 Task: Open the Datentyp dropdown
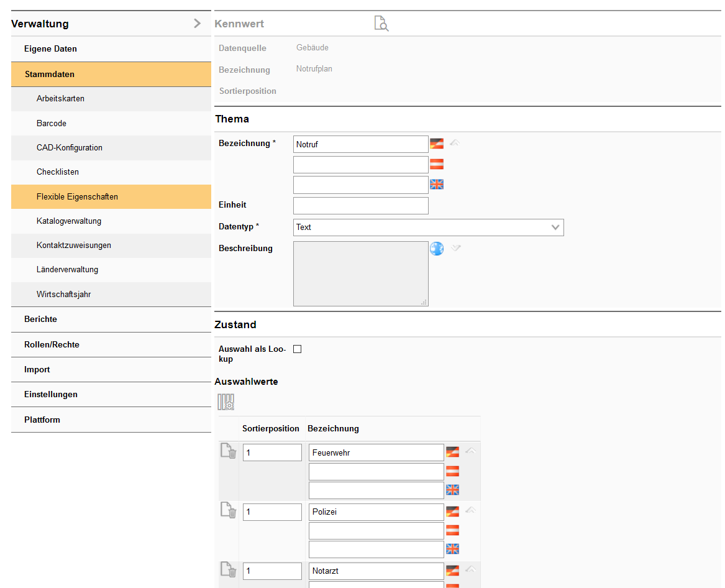(x=428, y=227)
